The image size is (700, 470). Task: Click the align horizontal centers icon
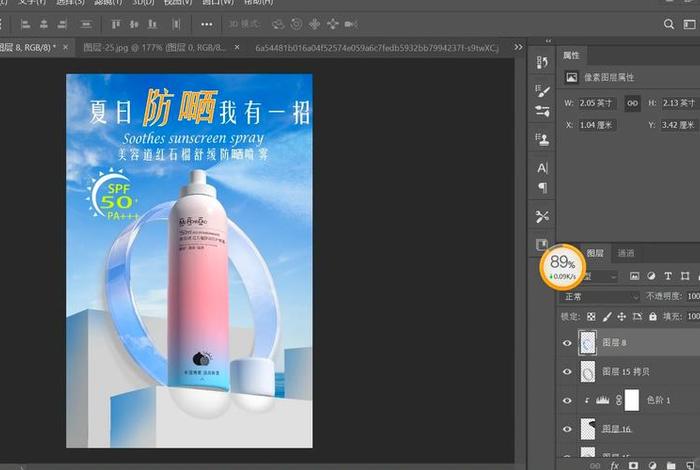pyautogui.click(x=44, y=24)
